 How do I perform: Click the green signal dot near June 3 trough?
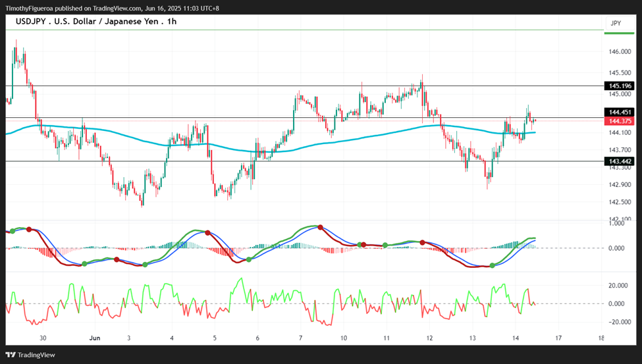point(145,265)
